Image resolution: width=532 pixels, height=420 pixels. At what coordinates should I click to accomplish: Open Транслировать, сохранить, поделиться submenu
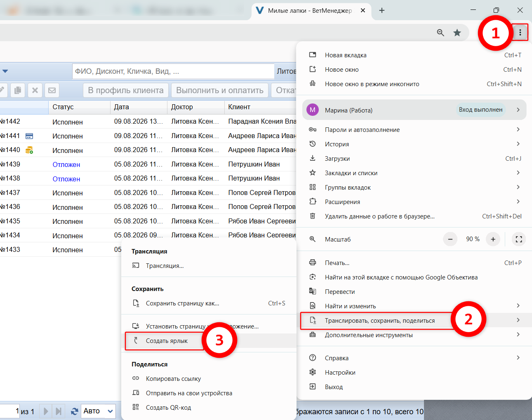coord(414,321)
